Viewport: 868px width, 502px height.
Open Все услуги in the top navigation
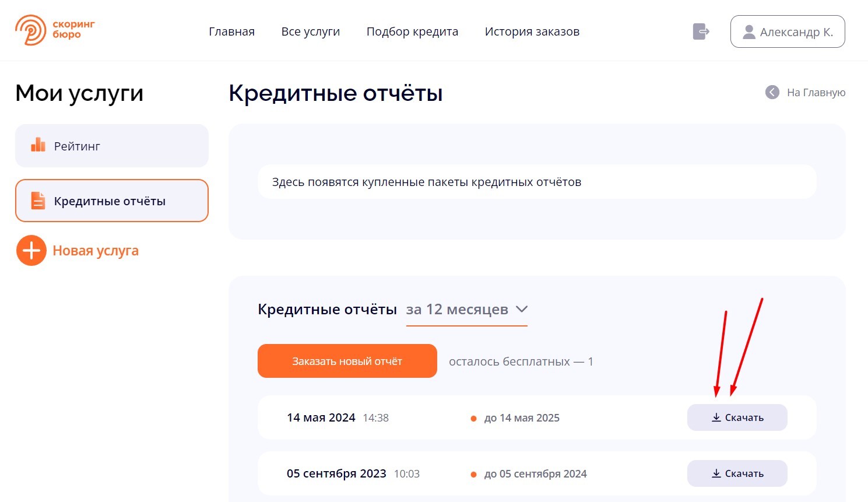(310, 31)
